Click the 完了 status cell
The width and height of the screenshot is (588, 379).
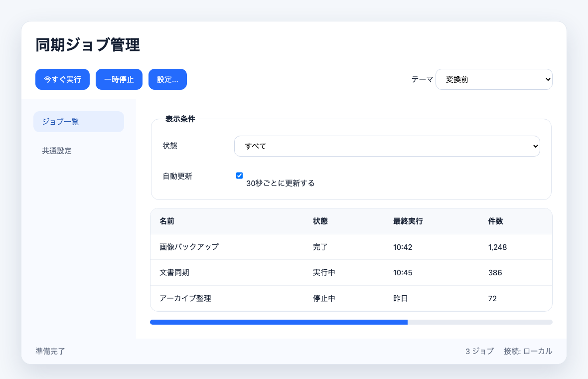pos(320,247)
